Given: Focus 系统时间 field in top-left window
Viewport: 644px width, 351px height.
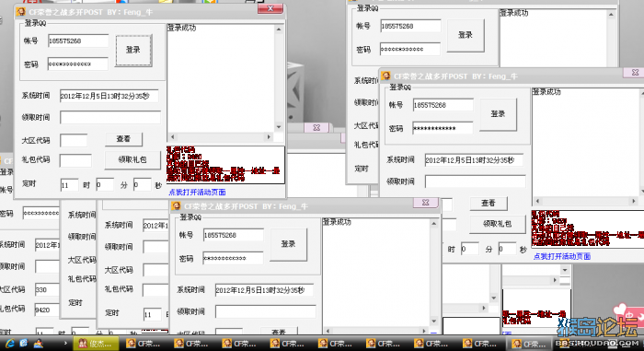Looking at the screenshot, I should (109, 96).
